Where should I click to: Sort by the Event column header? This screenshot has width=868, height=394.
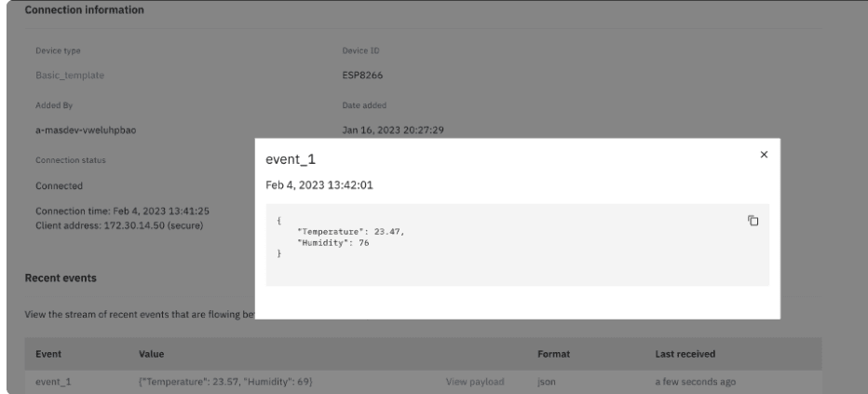point(48,354)
